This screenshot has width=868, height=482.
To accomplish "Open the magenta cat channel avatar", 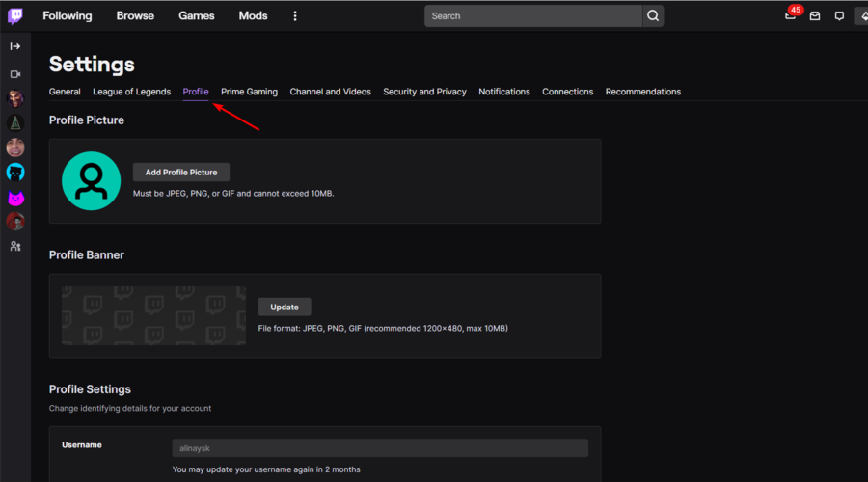I will [15, 198].
